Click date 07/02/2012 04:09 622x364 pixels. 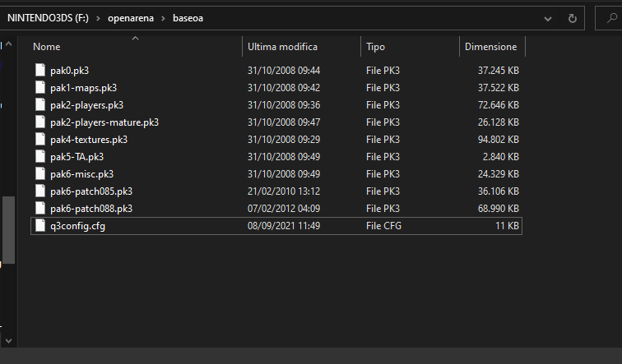pyautogui.click(x=284, y=209)
